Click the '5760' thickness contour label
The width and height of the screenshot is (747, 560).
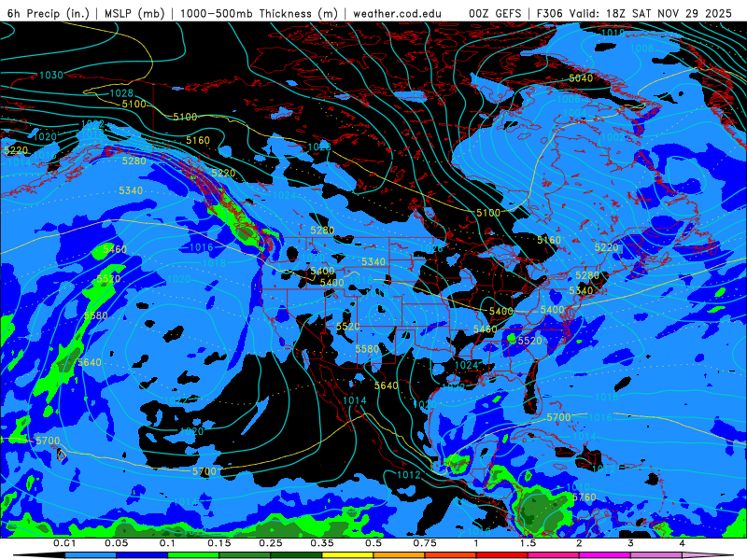pyautogui.click(x=585, y=497)
